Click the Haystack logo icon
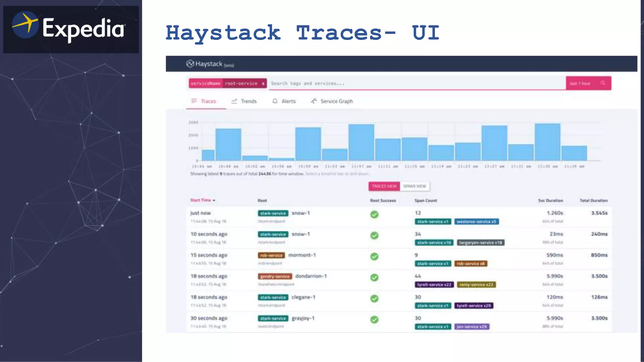The height and width of the screenshot is (362, 644). pyautogui.click(x=190, y=64)
